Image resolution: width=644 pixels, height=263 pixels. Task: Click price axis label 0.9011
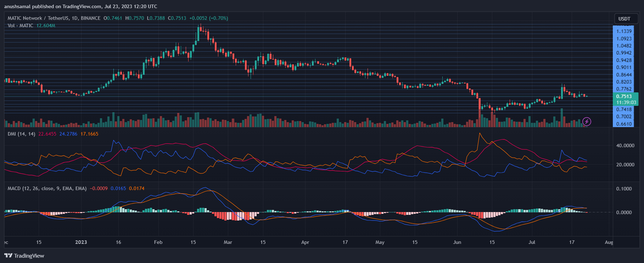click(x=624, y=67)
